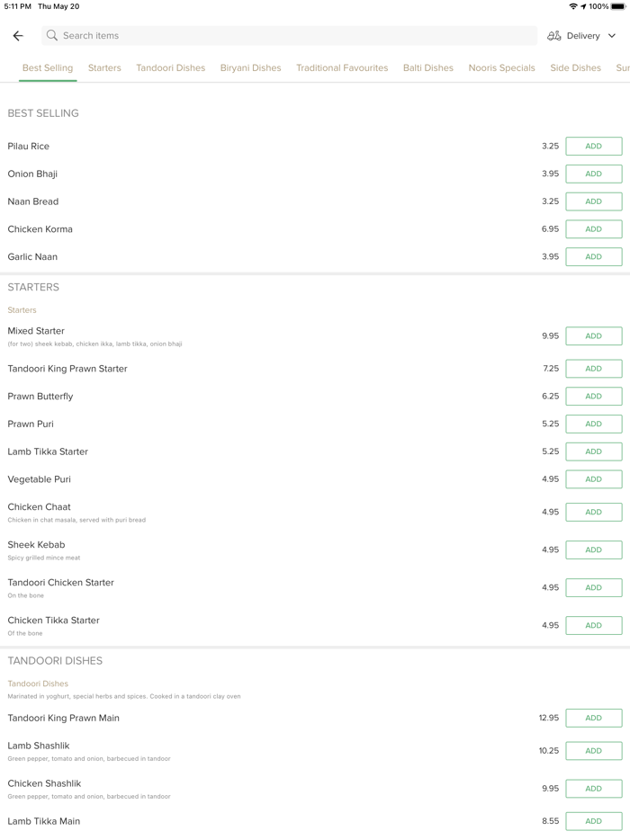Tap the search magnifier icon
630x840 pixels.
click(x=52, y=36)
